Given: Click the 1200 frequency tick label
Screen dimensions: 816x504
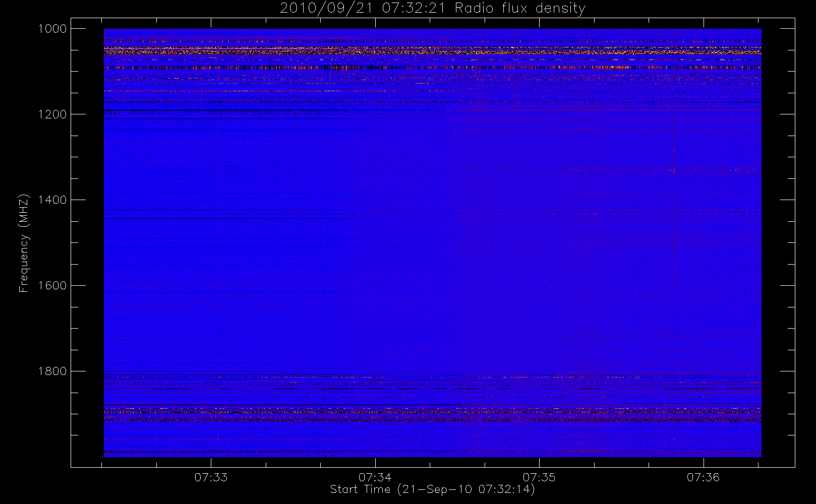Looking at the screenshot, I should 52,114.
